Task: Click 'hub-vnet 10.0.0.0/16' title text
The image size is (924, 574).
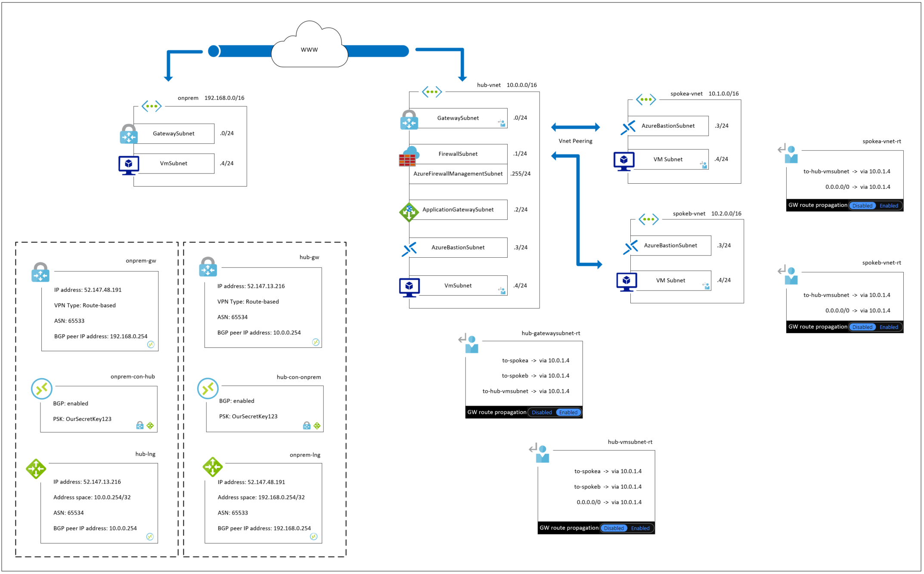Action: pyautogui.click(x=507, y=85)
